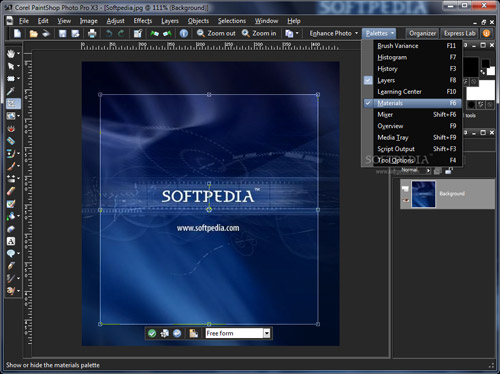This screenshot has width=500, height=374.
Task: Select the Background Eraser tool
Action: coord(11,204)
